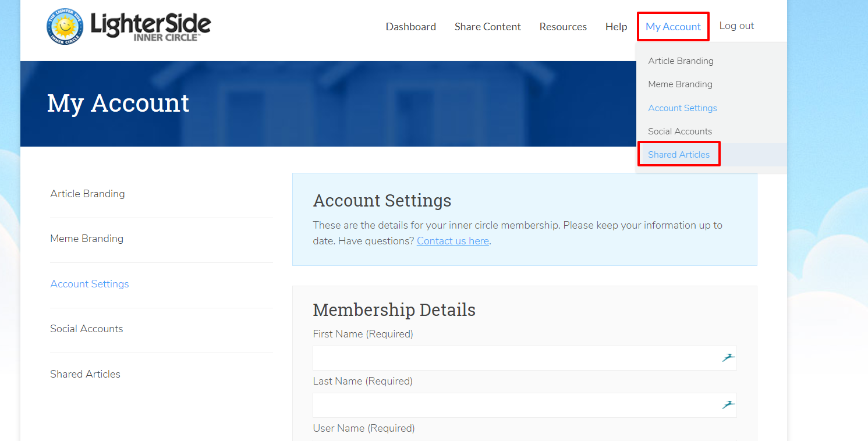Focus the Last Name input field
This screenshot has height=441, width=868.
point(525,405)
